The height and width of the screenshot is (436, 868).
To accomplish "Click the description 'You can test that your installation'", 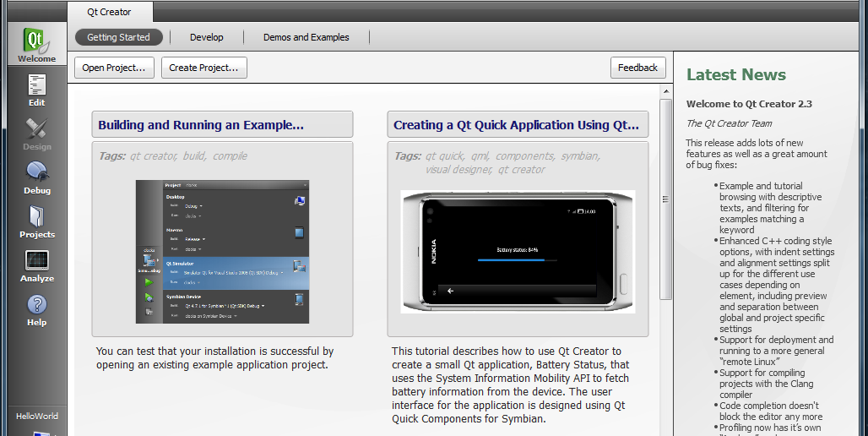I will [x=214, y=358].
